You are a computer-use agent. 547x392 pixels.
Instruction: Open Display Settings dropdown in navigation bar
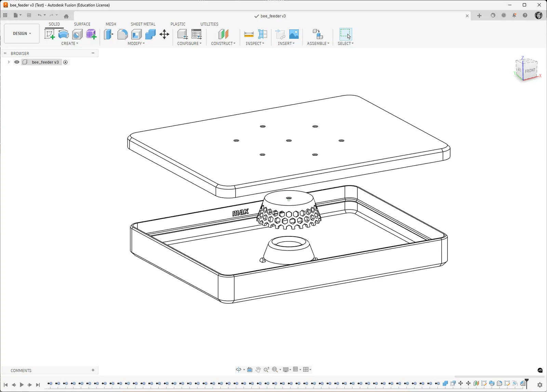(x=287, y=369)
